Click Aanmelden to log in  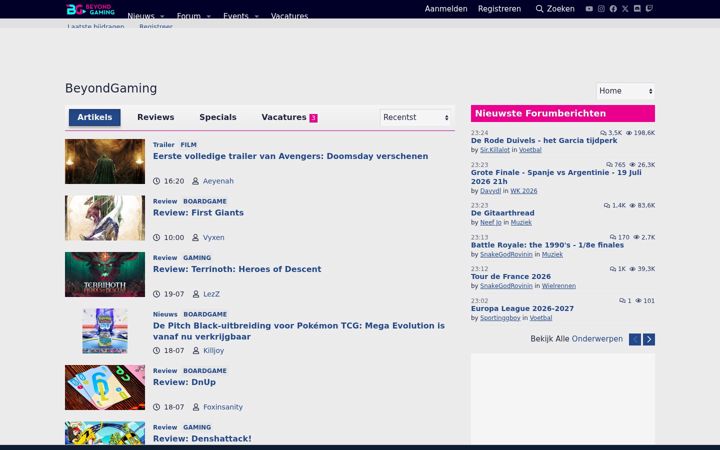[446, 9]
